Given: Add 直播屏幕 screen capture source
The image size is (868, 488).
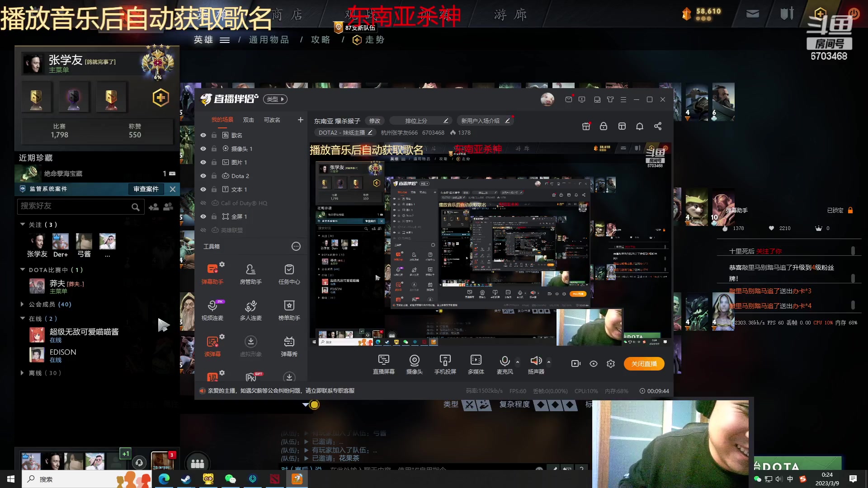Looking at the screenshot, I should click(383, 364).
